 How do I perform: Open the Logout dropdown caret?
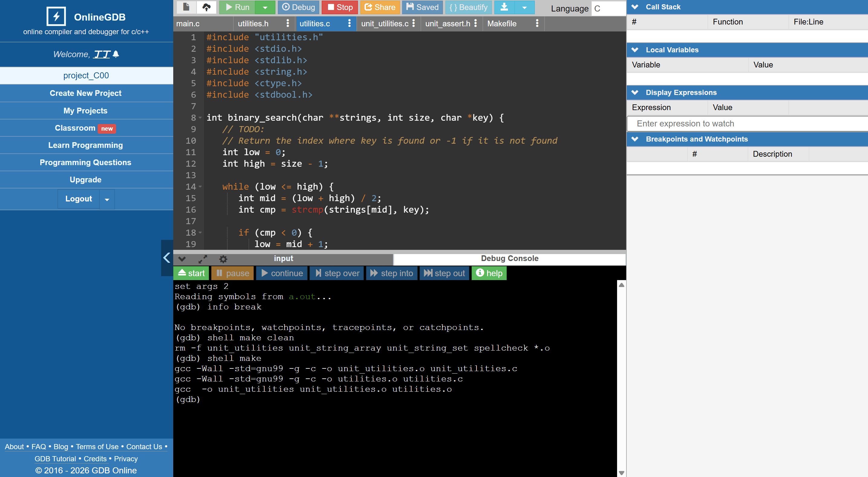[x=107, y=199]
